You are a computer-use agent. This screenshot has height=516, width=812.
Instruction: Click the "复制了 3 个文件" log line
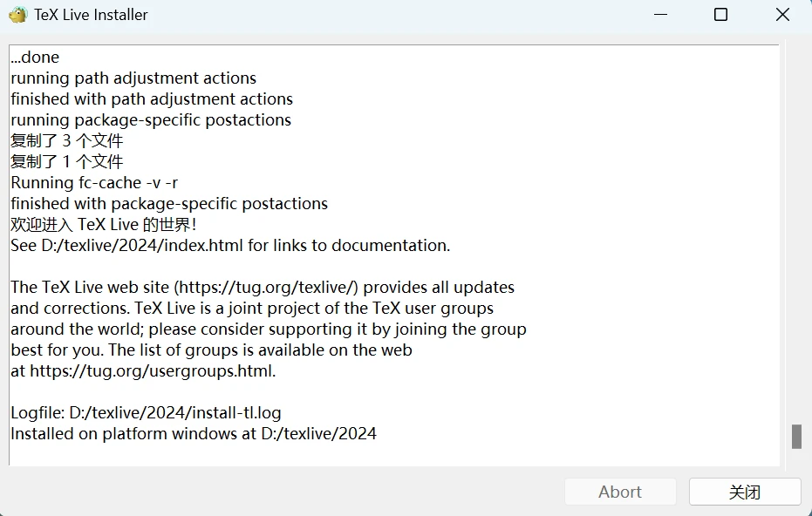pyautogui.click(x=67, y=141)
